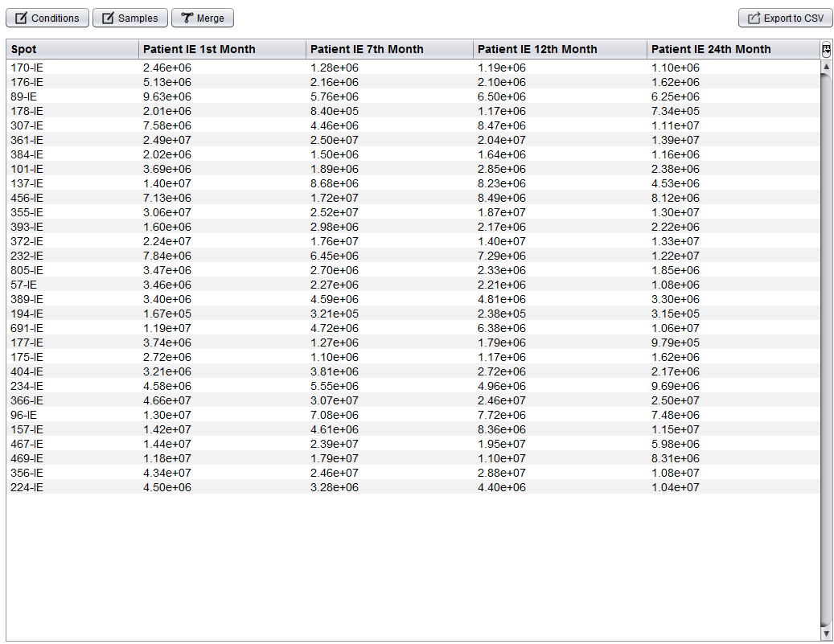Open the Samples editor button

click(130, 18)
